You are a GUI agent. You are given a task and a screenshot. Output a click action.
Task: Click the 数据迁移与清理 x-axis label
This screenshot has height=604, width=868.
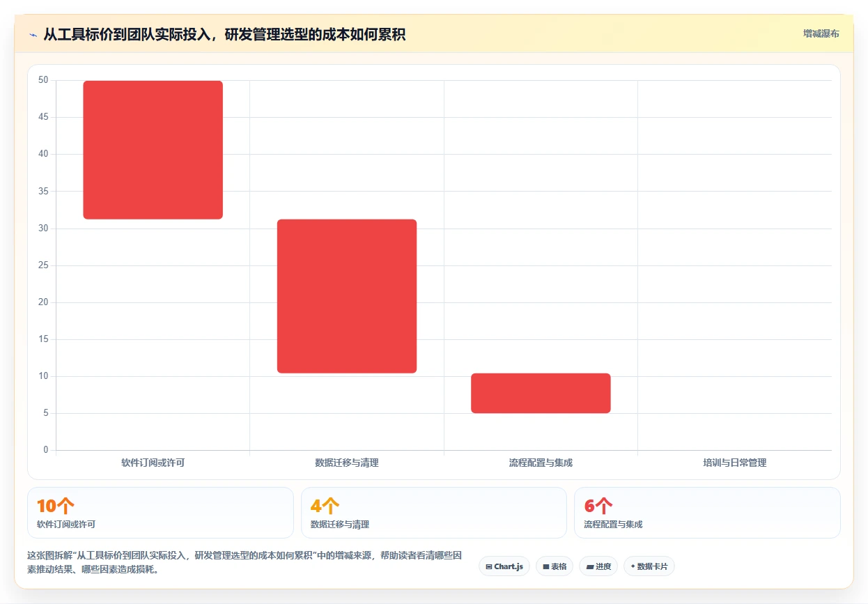347,463
